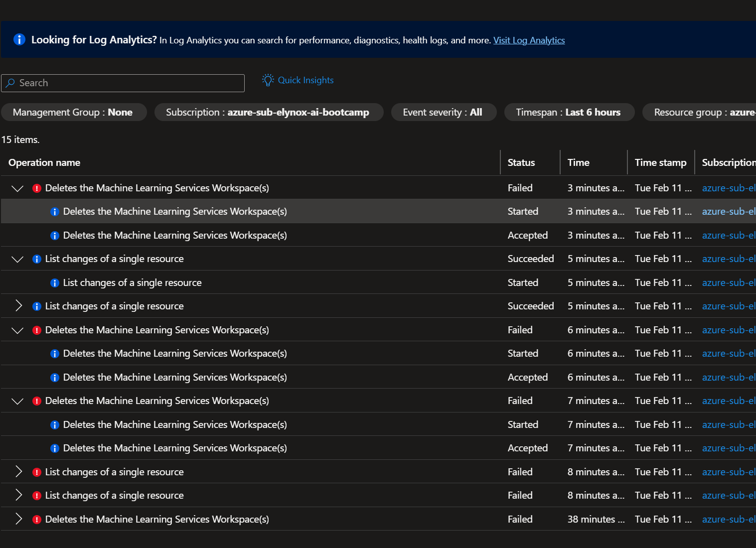Collapse the Failed delete operation from 7 minutes ago
Screen dimensions: 756x548
(x=17, y=401)
